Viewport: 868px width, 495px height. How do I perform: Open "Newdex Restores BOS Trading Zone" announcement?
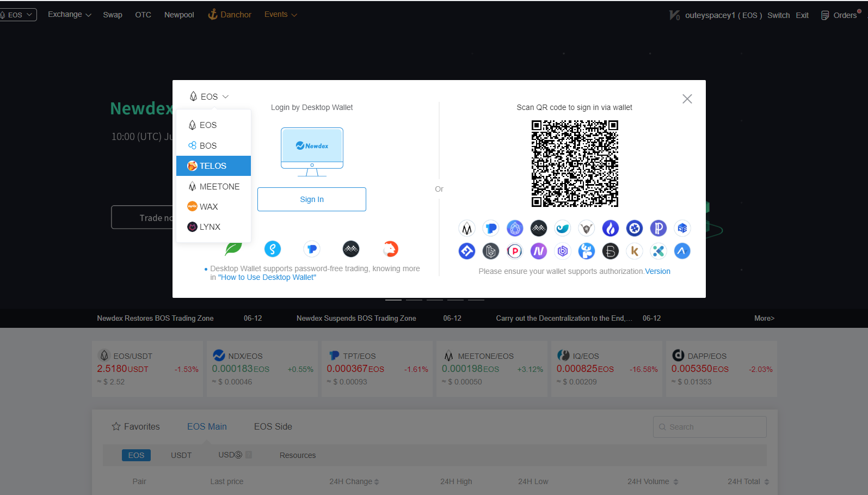155,318
